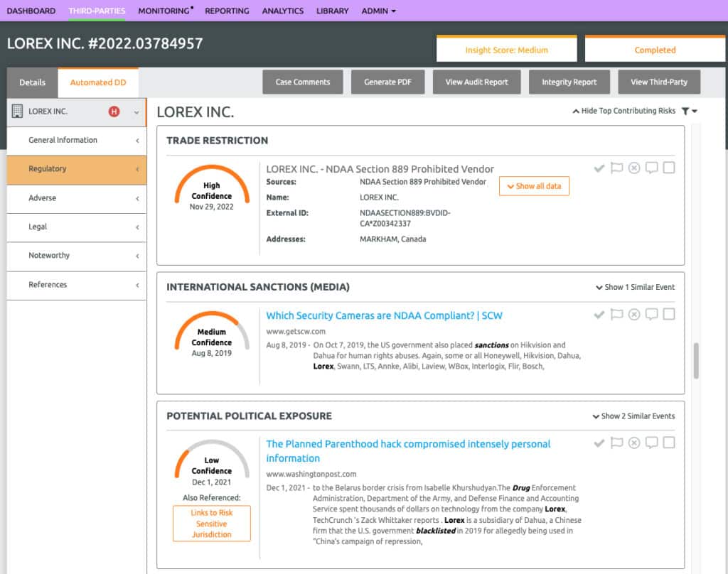Select checkbox for International Sanctions entry
This screenshot has width=728, height=574.
pos(668,315)
